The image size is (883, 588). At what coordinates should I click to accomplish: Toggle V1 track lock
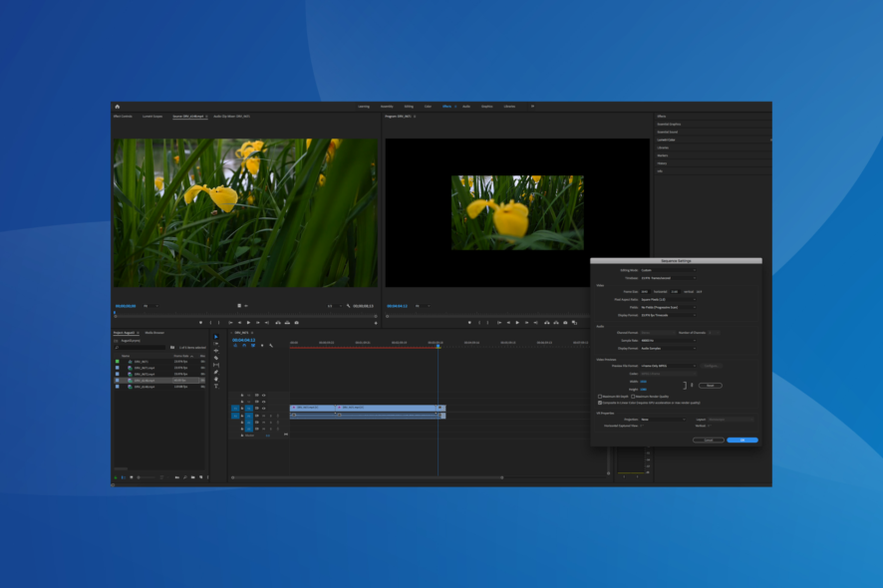(242, 409)
